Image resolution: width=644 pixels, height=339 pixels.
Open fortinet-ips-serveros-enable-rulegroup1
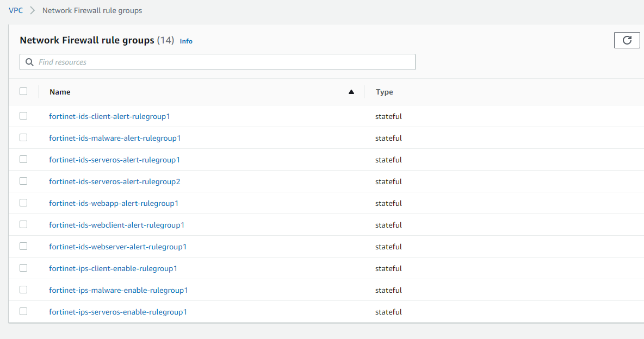pyautogui.click(x=118, y=311)
